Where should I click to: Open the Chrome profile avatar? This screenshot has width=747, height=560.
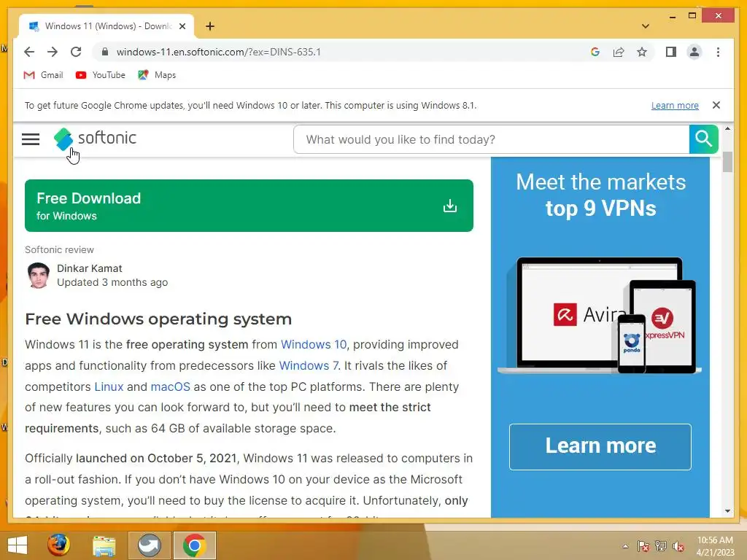pyautogui.click(x=694, y=52)
